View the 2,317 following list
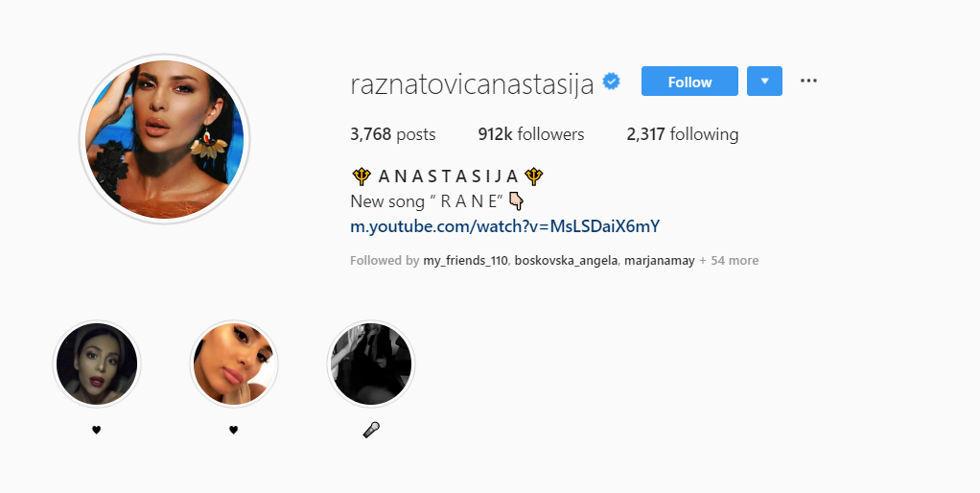Screen dimensions: 980x493 pos(683,134)
